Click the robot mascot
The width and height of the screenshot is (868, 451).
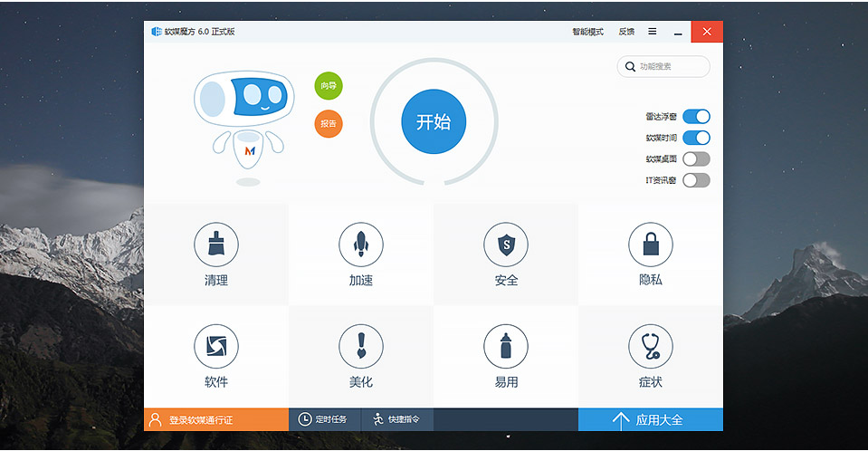[x=244, y=128]
